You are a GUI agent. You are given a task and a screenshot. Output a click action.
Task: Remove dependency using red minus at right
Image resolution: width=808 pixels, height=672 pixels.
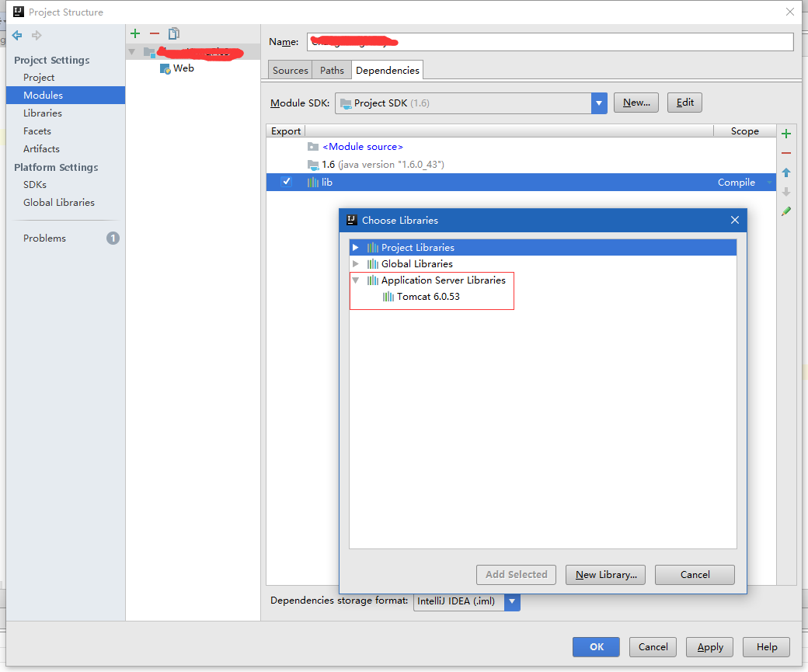pos(785,153)
